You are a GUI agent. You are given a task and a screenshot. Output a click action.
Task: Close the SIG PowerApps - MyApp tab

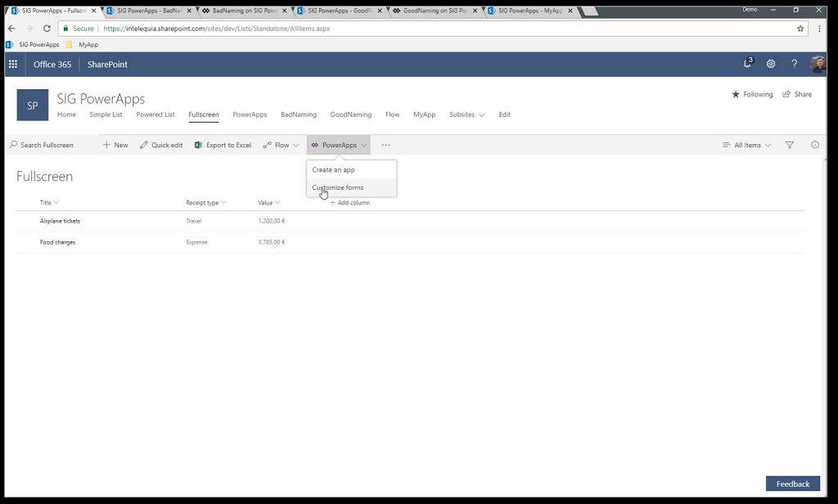point(570,11)
